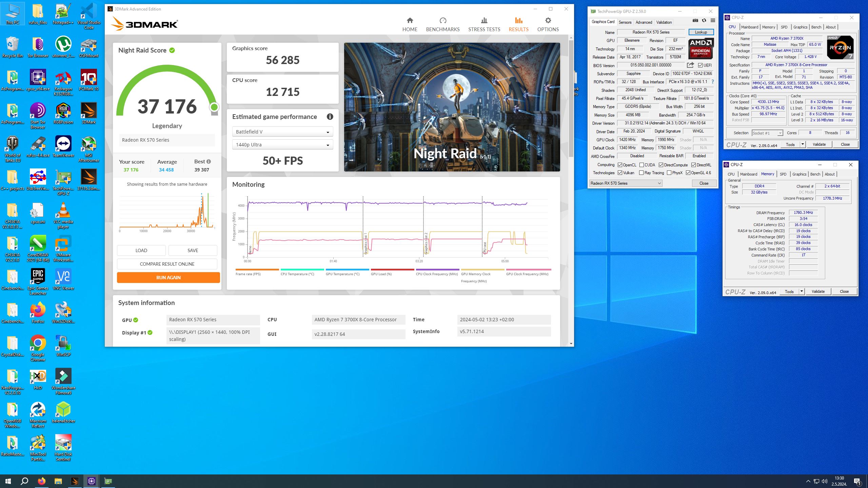
Task: Click the Bus Interface question mark in GPU-Z
Action: [712, 82]
